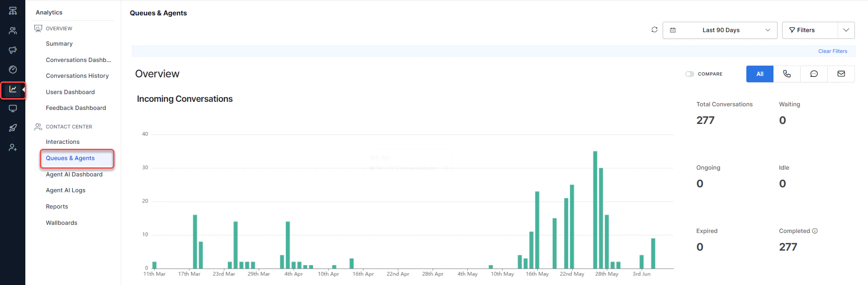The height and width of the screenshot is (285, 868).
Task: Open Wallboards page
Action: pyautogui.click(x=62, y=223)
